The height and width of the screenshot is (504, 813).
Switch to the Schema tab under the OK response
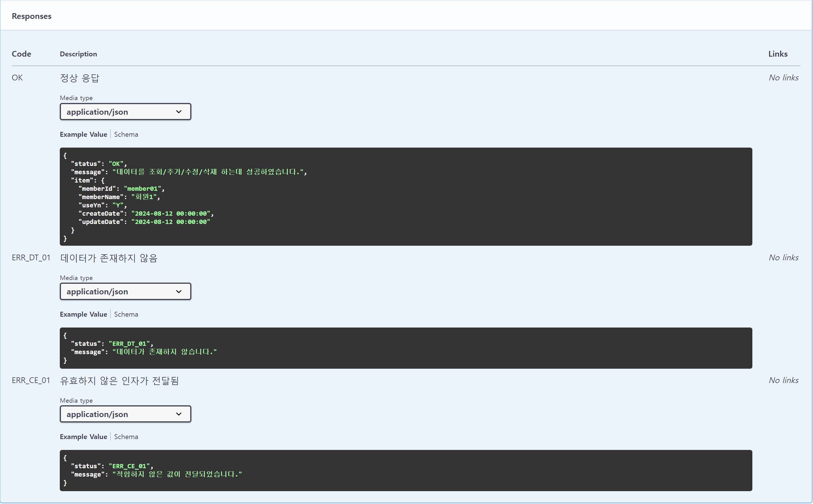126,134
